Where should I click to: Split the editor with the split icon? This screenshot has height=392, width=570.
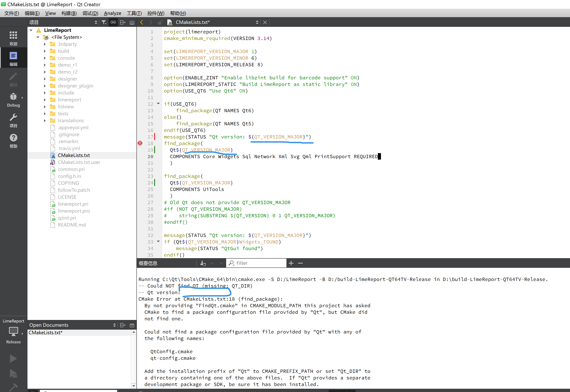click(123, 22)
